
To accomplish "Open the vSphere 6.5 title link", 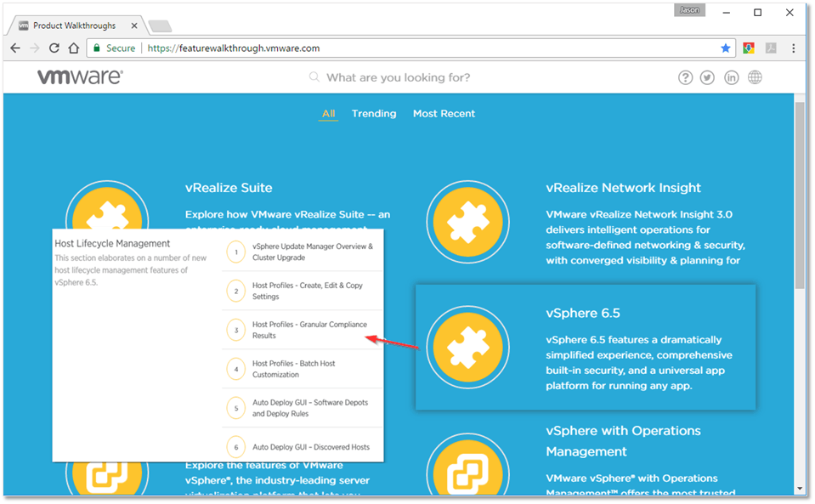I will click(x=583, y=313).
